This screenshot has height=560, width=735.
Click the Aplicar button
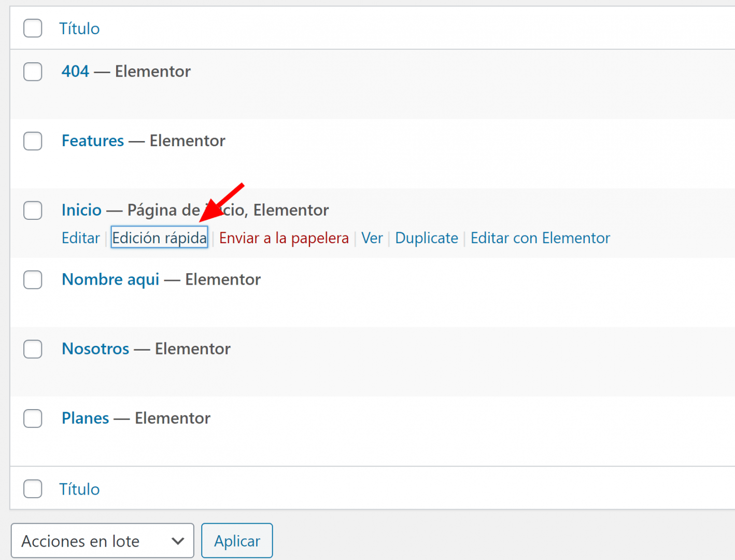(237, 541)
